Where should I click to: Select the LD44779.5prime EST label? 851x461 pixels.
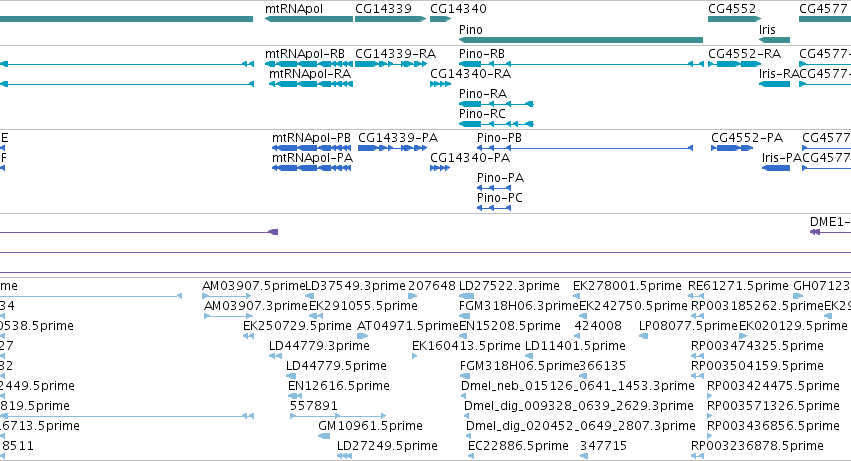(x=336, y=367)
